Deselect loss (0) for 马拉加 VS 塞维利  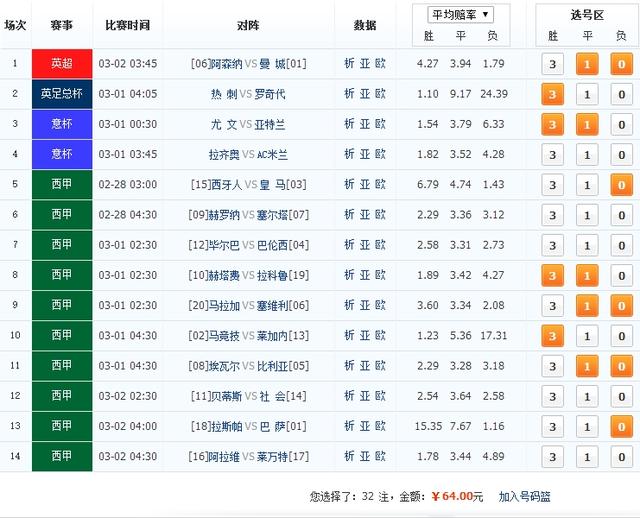click(x=621, y=306)
